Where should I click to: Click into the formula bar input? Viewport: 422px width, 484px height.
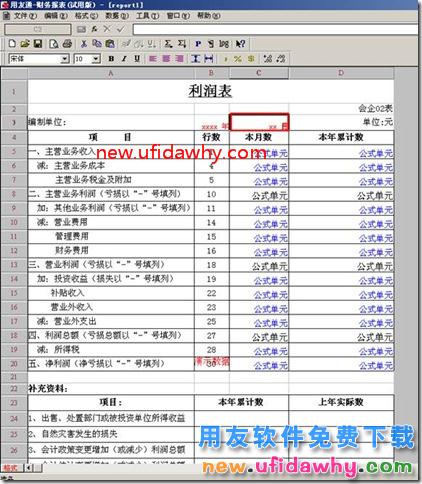[275, 29]
